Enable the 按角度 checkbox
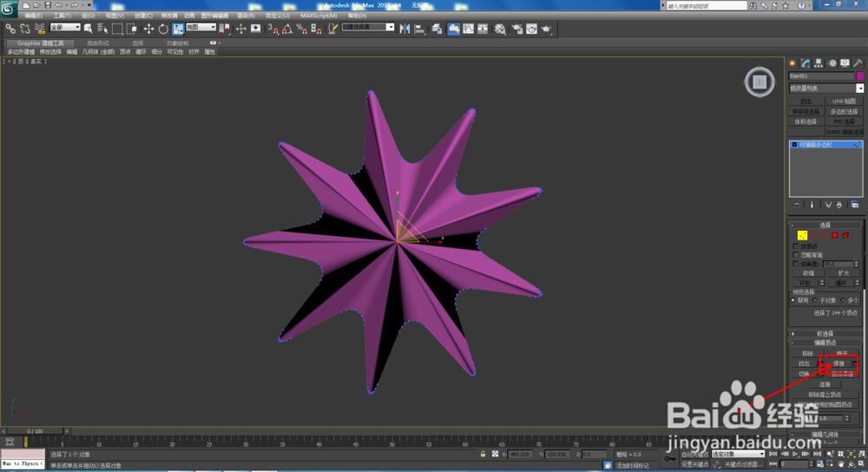This screenshot has width=868, height=472. tap(796, 264)
